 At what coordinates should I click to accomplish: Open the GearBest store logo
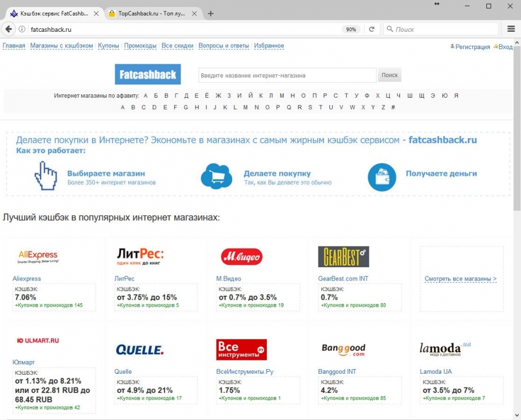click(343, 257)
